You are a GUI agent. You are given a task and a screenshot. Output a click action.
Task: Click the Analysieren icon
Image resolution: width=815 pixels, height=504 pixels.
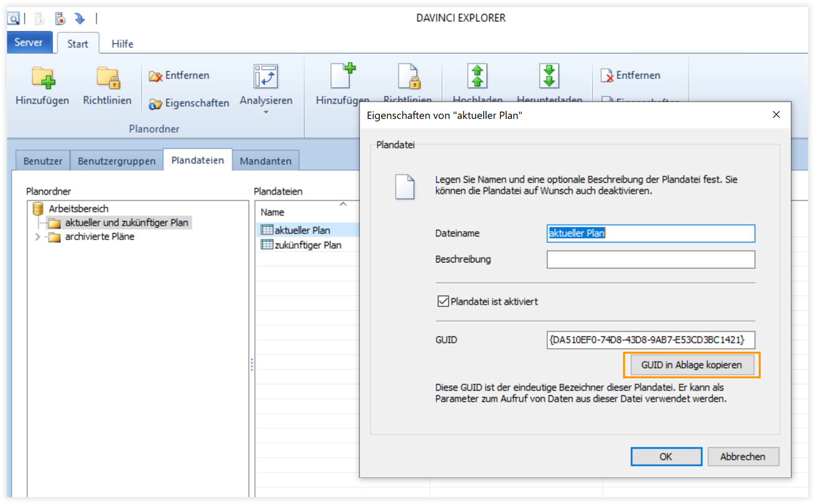(x=266, y=77)
